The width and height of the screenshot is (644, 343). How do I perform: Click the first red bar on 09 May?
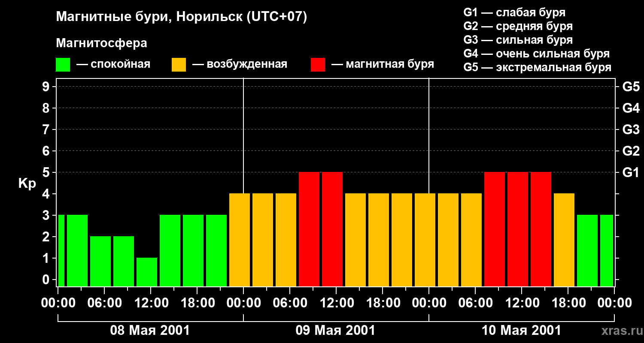[x=309, y=229]
